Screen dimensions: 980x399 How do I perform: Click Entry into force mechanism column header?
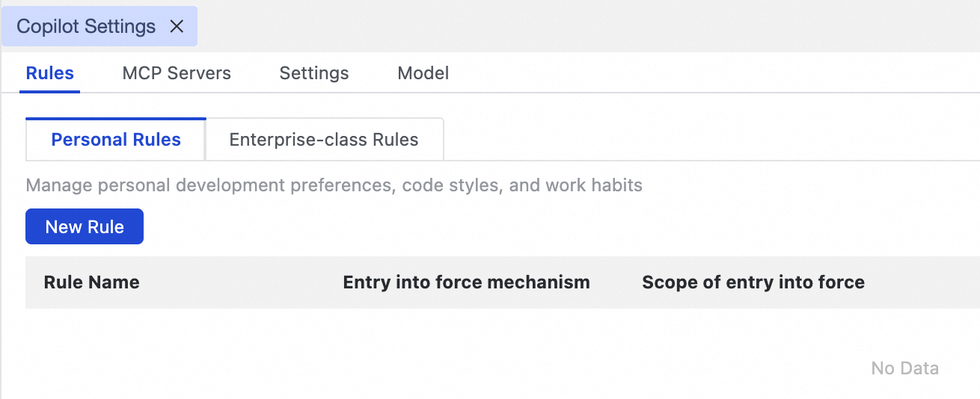pyautogui.click(x=466, y=282)
